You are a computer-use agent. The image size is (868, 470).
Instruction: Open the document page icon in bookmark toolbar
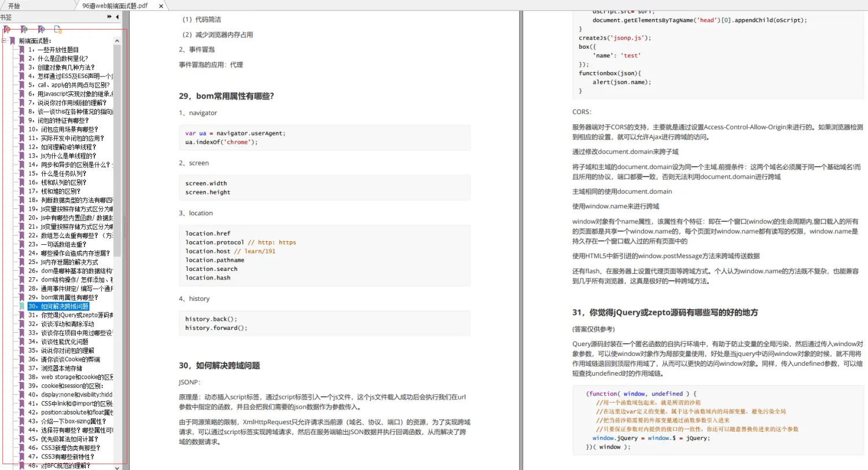(57, 30)
